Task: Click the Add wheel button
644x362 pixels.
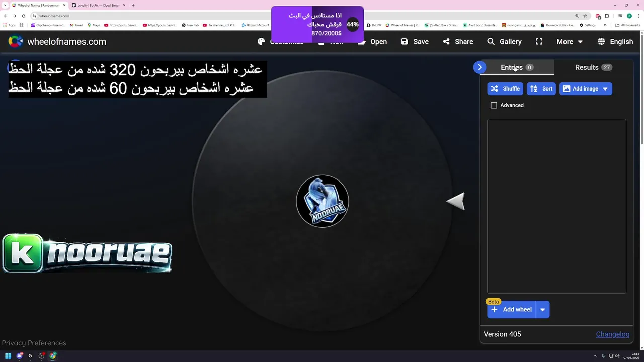Action: point(511,310)
